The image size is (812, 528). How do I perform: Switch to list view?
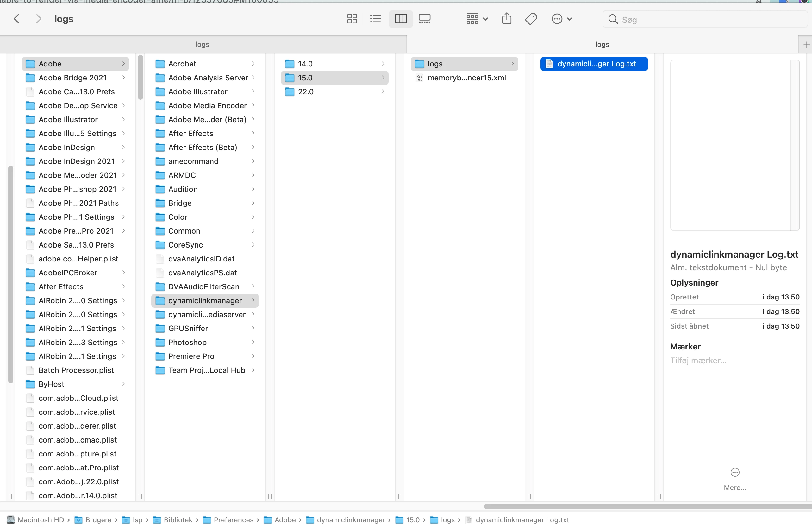pyautogui.click(x=375, y=19)
